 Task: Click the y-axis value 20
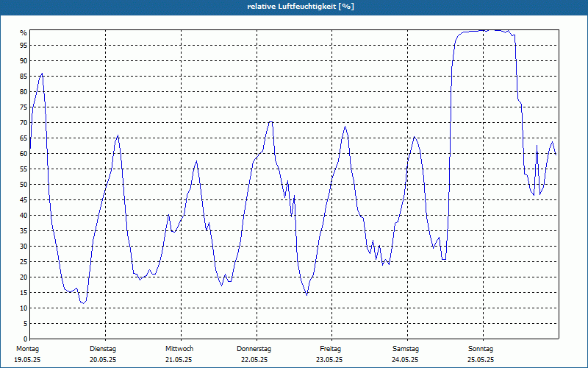(24, 277)
